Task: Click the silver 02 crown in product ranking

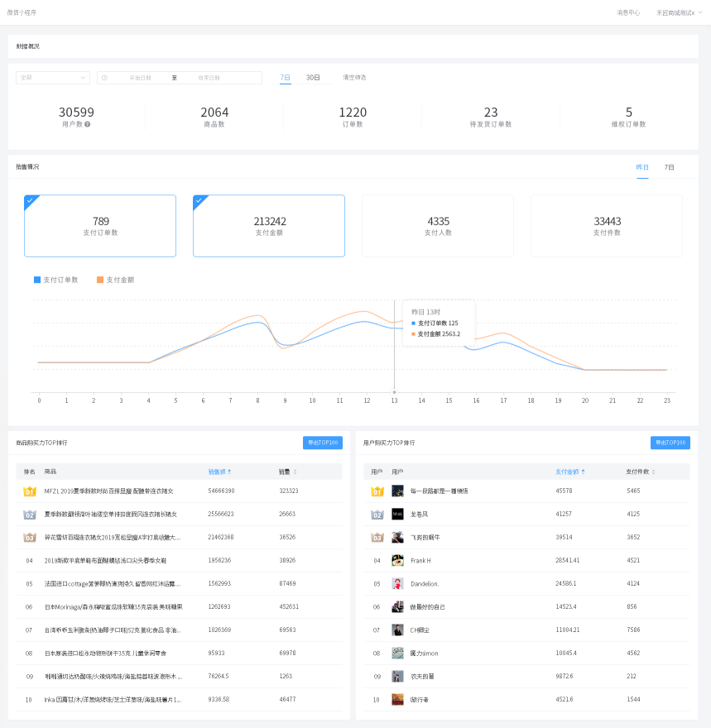Action: point(29,515)
